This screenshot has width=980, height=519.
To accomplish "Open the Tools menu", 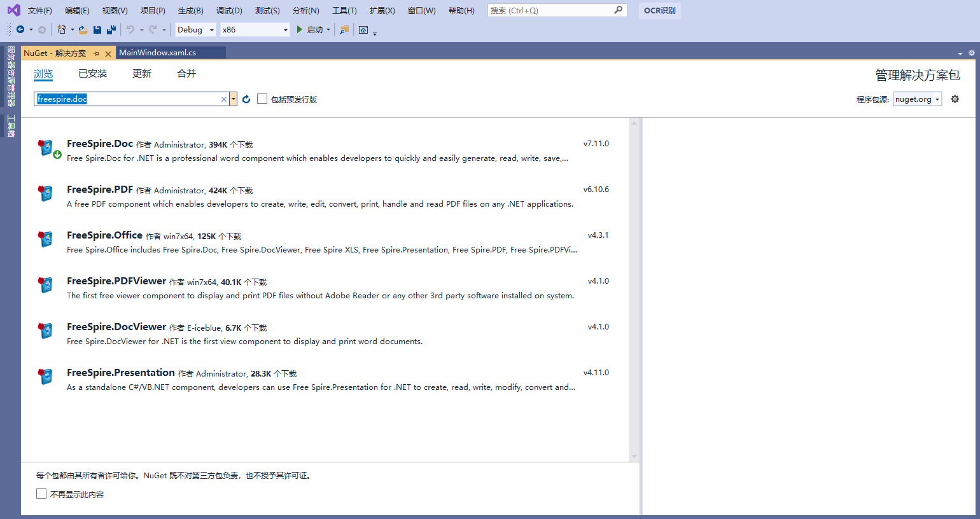I will [344, 10].
